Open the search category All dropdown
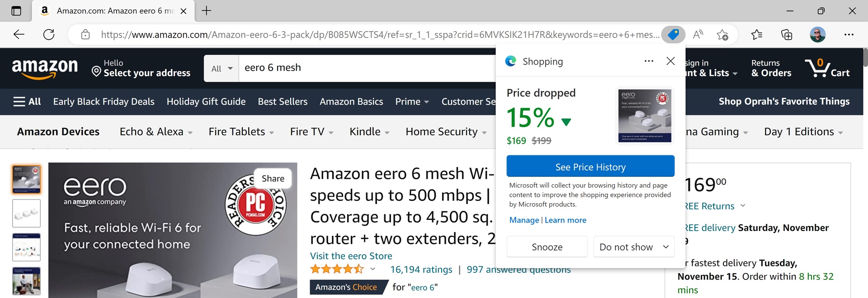This screenshot has width=868, height=298. click(x=222, y=69)
